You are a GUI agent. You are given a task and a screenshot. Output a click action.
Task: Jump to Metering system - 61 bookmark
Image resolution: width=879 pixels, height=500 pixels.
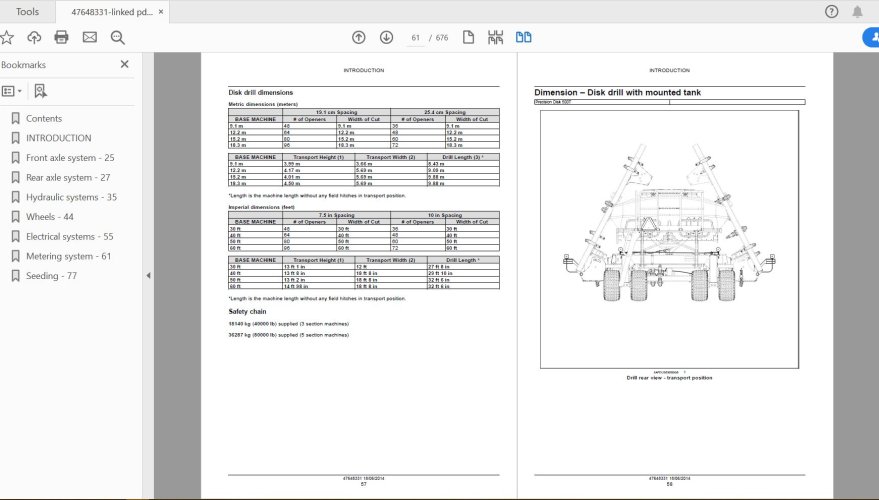68,256
